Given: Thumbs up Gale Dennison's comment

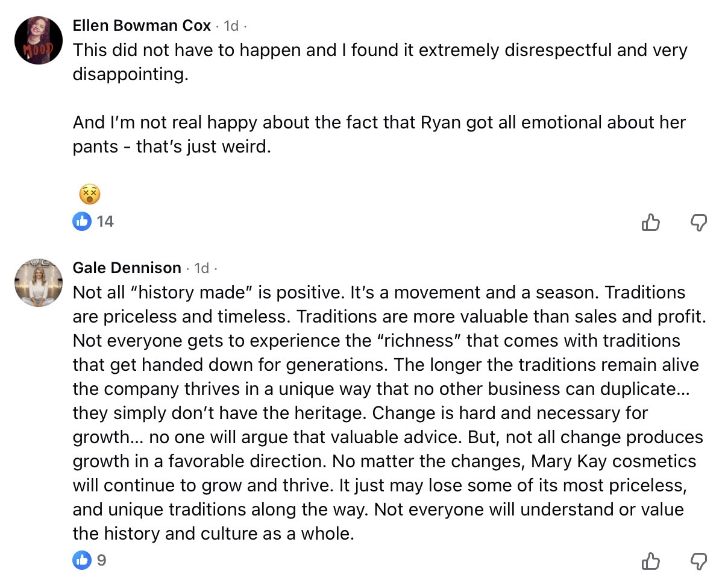Looking at the screenshot, I should tap(651, 562).
